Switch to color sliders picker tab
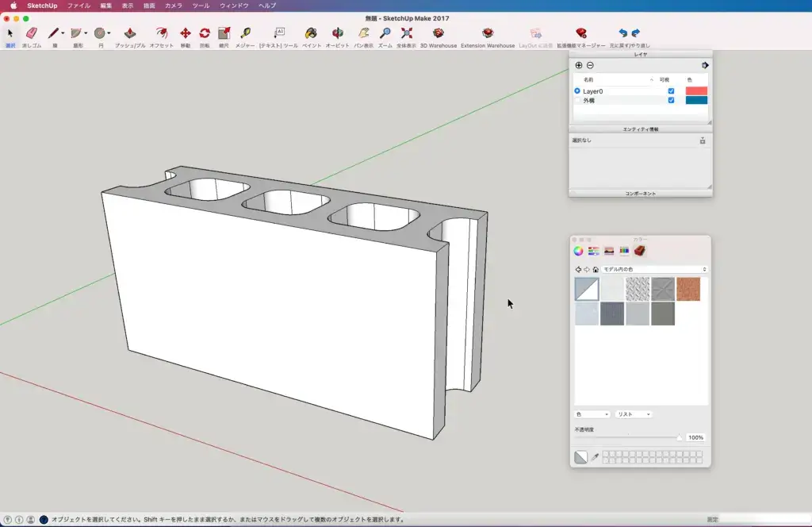 [593, 252]
